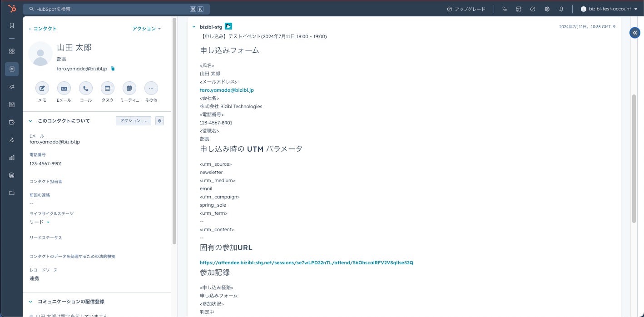644x317 pixels.
Task: Click the 電話番号 value 123-4567-8901 in sidebar
Action: tap(45, 163)
